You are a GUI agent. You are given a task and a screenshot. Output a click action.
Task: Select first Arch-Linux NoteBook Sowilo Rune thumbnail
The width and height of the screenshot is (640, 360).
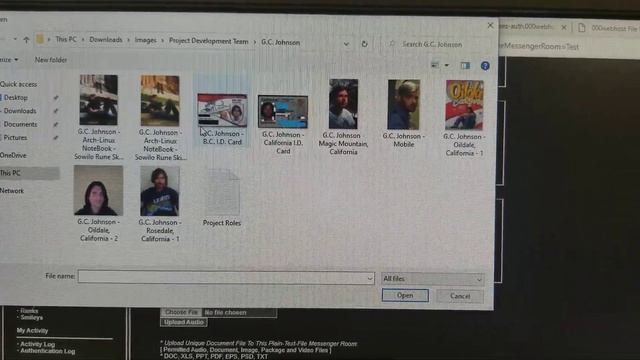pos(98,100)
